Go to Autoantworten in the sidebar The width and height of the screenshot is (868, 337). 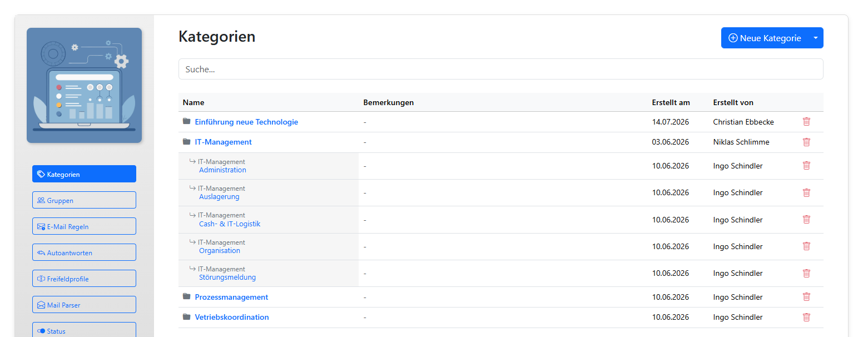point(84,252)
